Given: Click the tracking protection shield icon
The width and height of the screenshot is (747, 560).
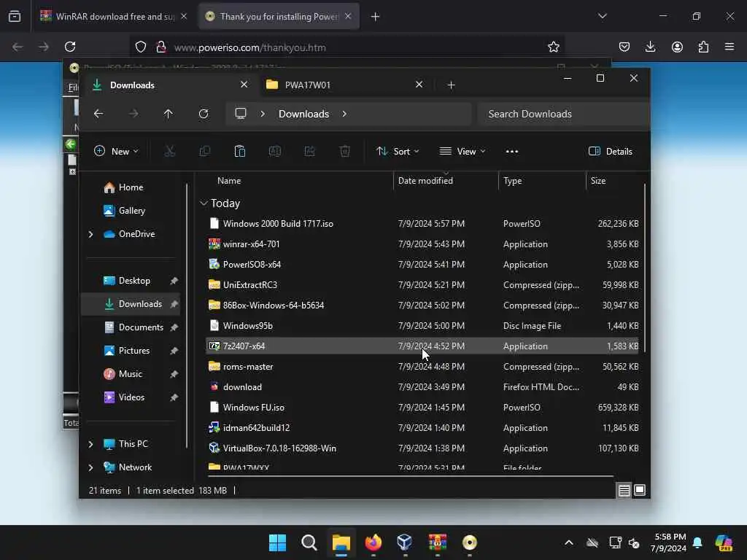Looking at the screenshot, I should 141,47.
